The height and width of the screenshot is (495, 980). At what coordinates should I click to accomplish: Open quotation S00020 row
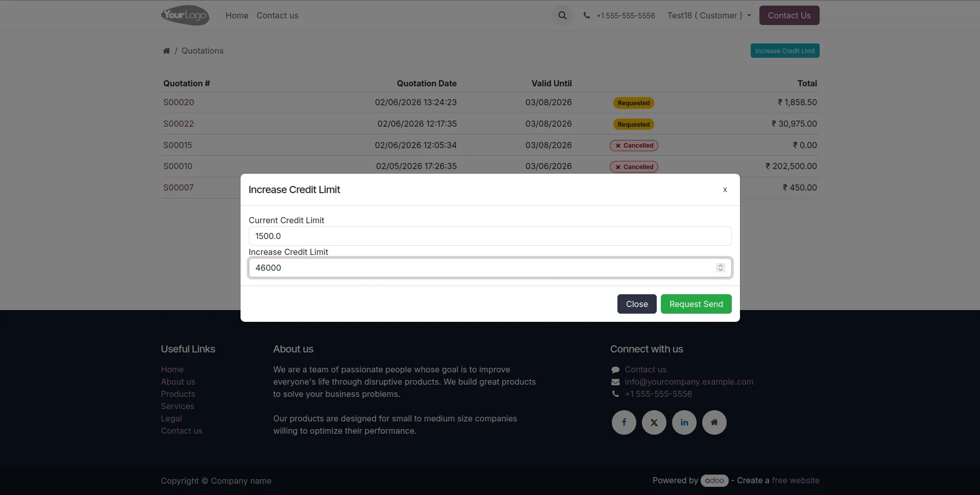[490, 102]
